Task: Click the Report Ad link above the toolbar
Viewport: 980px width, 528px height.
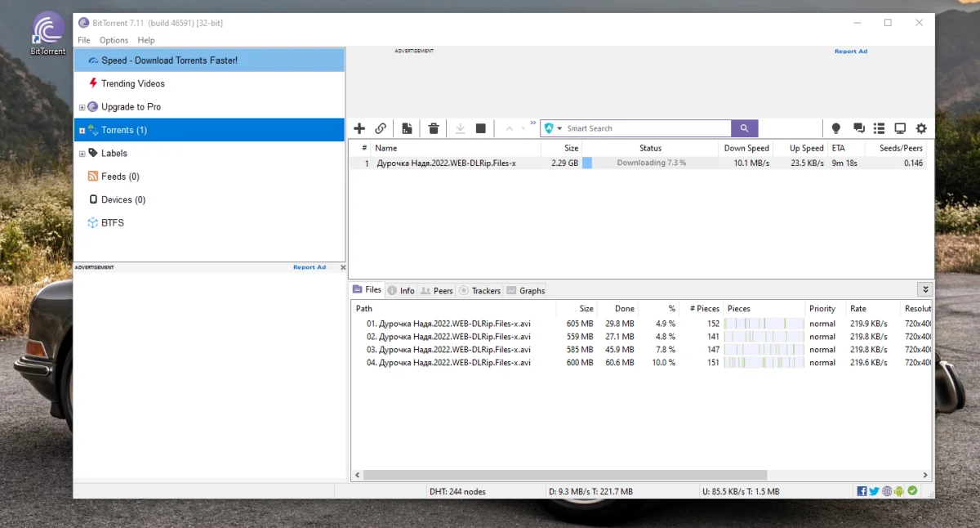Action: 850,51
